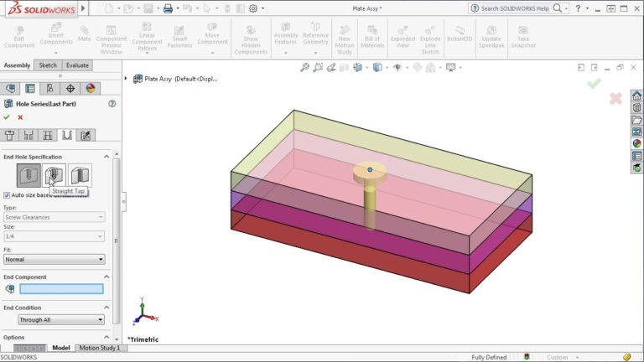Screen dimensions: 644x362
Task: Open Custom Properties task pane tab
Action: 636,156
